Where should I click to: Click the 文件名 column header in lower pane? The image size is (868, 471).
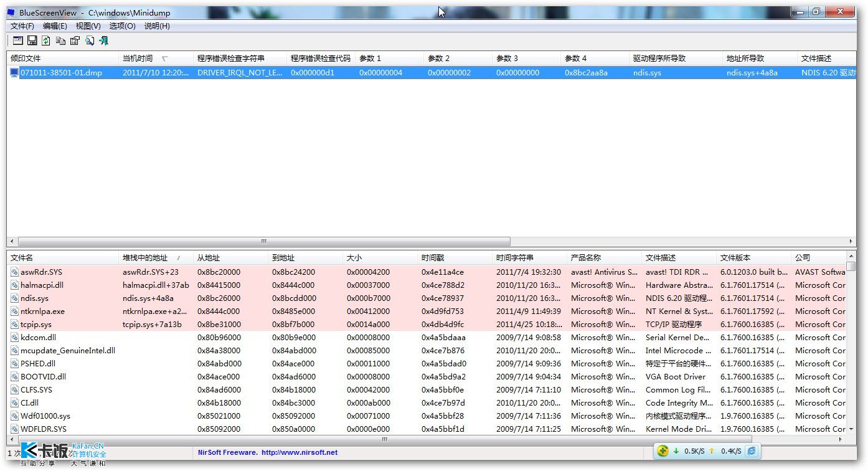click(22, 258)
